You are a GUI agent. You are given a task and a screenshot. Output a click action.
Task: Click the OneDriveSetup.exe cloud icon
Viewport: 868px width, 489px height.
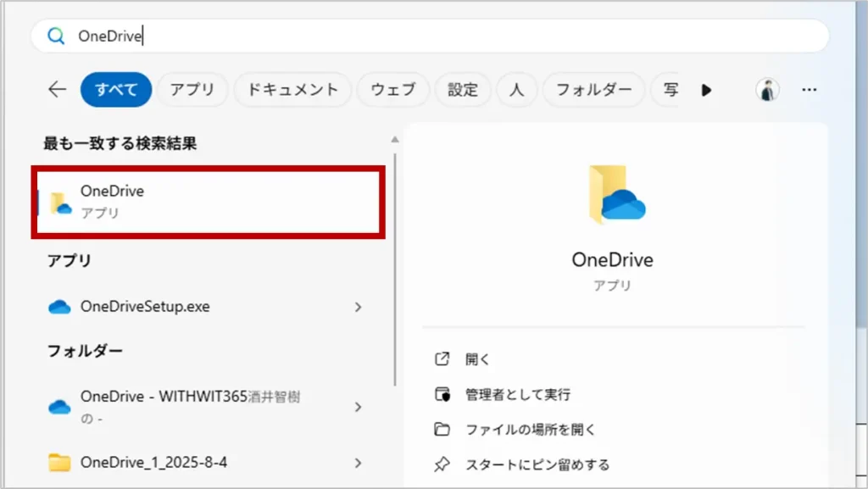point(59,307)
